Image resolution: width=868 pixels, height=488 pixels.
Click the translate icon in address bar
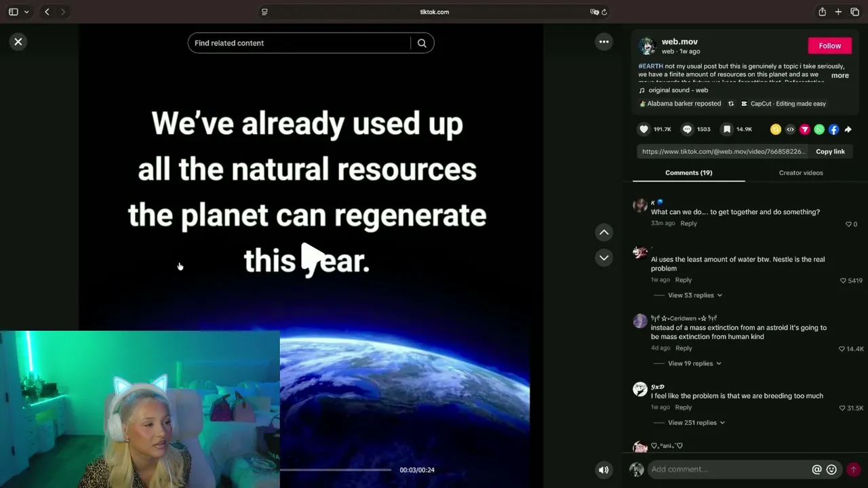click(594, 12)
